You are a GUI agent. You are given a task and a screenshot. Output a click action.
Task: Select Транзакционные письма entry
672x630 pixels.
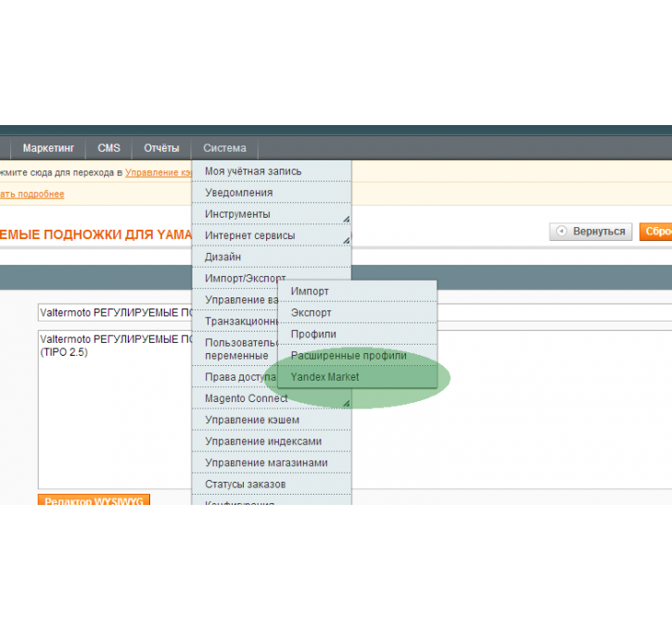point(235,321)
